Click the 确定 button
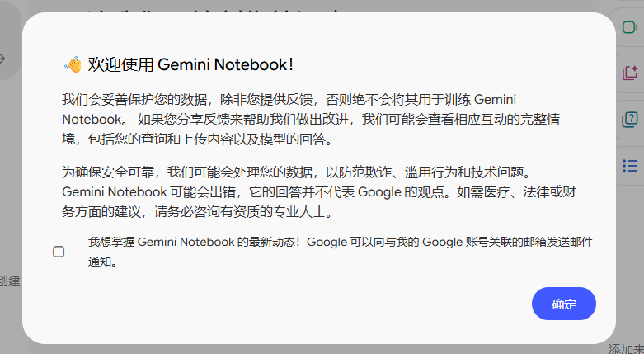 (563, 304)
